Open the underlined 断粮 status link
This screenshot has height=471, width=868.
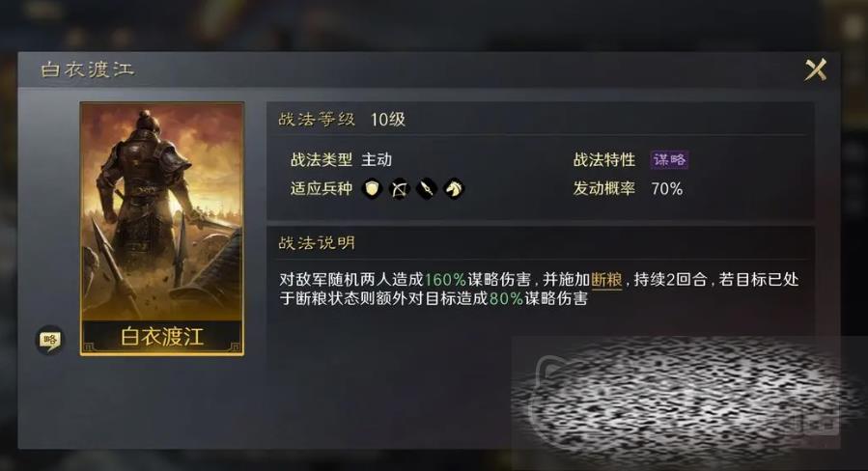[x=606, y=280]
